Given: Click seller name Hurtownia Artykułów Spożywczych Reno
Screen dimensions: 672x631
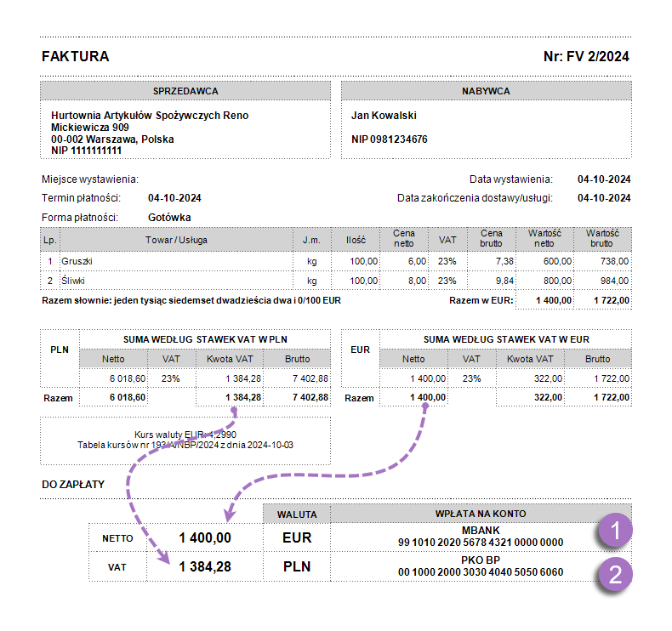Looking at the screenshot, I should point(150,115).
